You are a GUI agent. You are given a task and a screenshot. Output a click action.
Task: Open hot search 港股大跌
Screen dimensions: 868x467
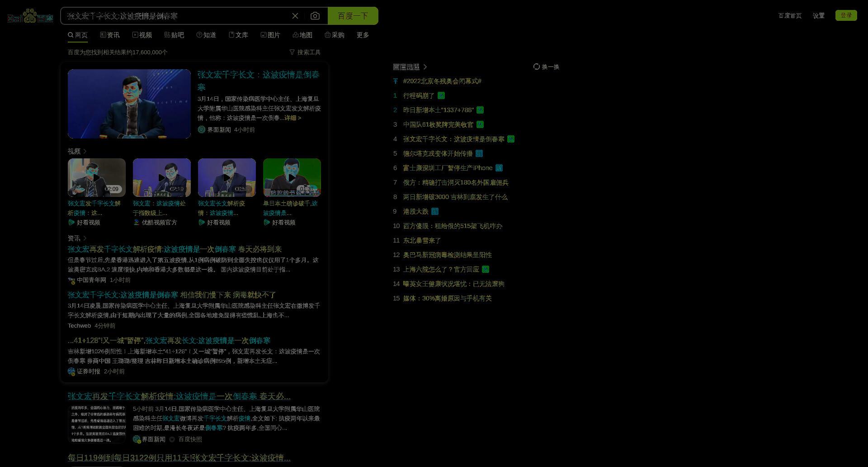click(415, 211)
